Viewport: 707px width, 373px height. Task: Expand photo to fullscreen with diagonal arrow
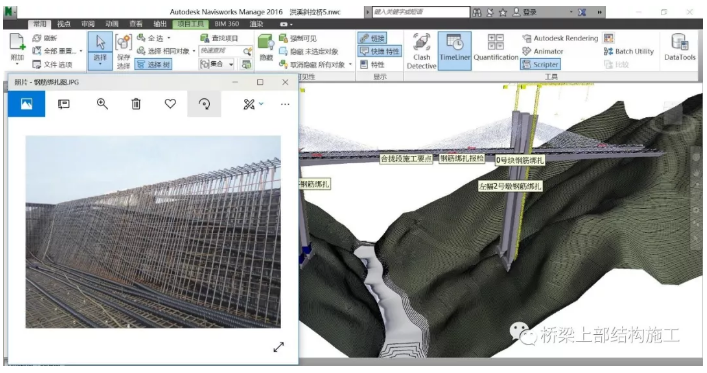[x=279, y=347]
